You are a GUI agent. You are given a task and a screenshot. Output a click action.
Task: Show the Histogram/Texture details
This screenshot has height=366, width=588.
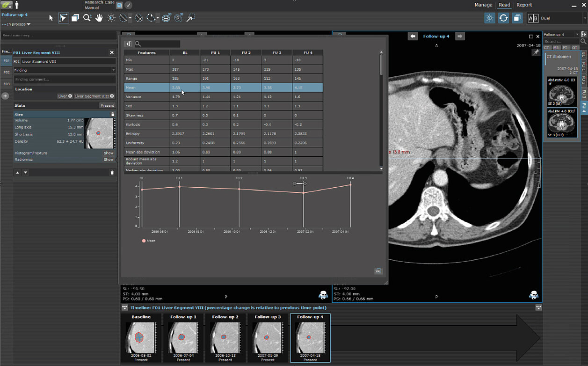pyautogui.click(x=108, y=153)
